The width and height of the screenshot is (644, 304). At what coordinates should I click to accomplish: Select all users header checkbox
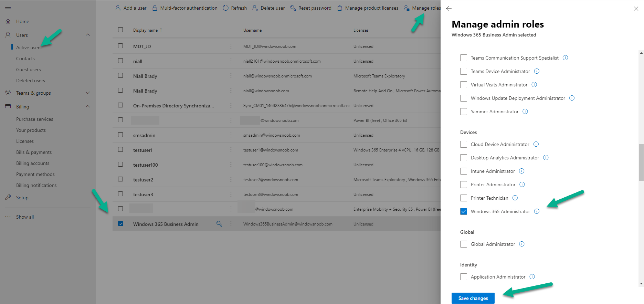120,30
